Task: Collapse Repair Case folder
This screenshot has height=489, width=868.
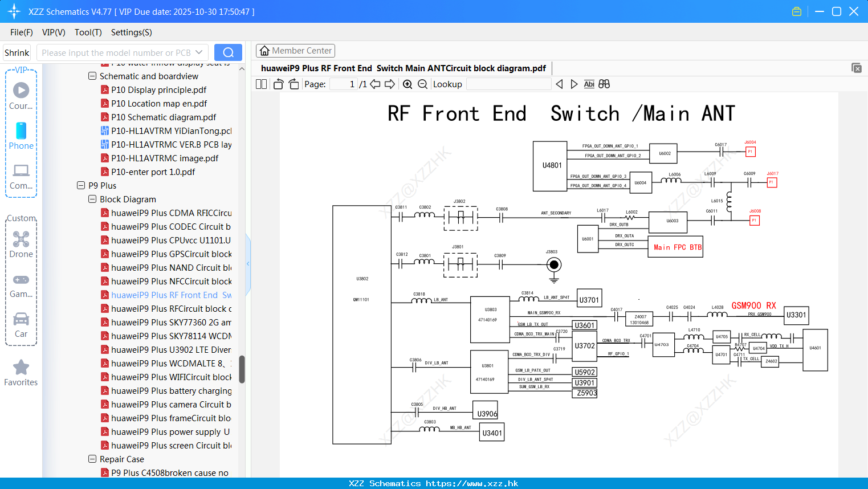Action: click(x=92, y=459)
